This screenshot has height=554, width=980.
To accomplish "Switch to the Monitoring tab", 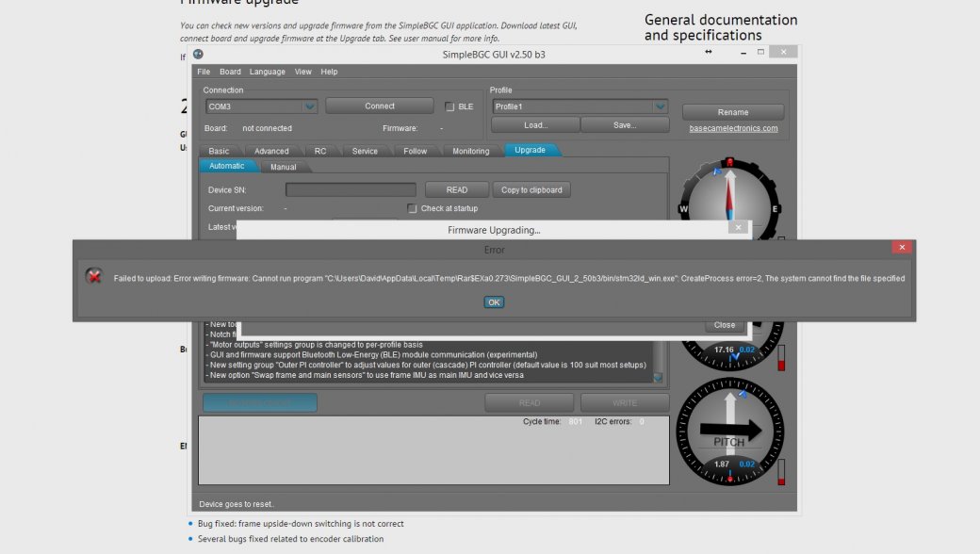I will pyautogui.click(x=470, y=151).
